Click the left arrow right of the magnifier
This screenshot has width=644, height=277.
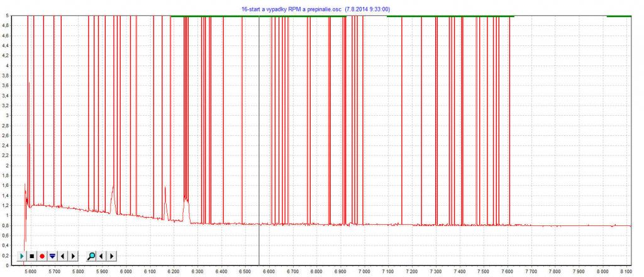pyautogui.click(x=102, y=256)
